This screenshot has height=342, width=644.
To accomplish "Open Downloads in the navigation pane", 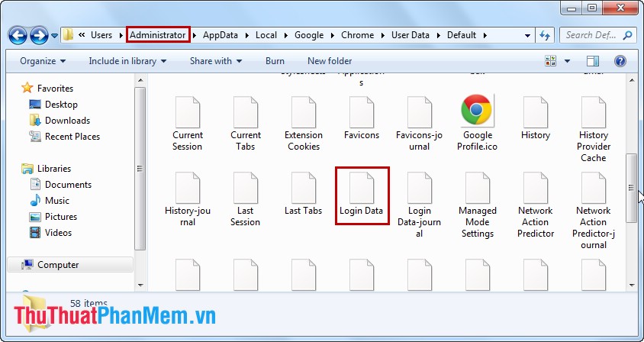I will [x=67, y=121].
